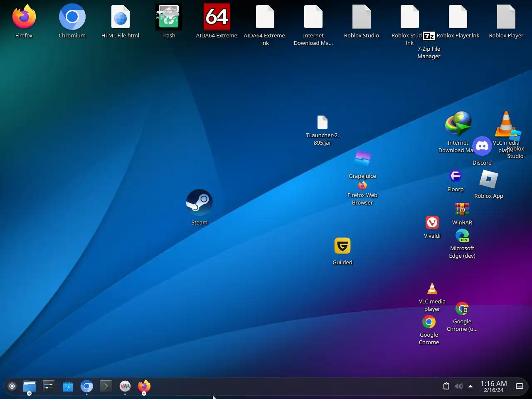Open the large VLC media player cone icon
The image size is (532, 399).
506,123
